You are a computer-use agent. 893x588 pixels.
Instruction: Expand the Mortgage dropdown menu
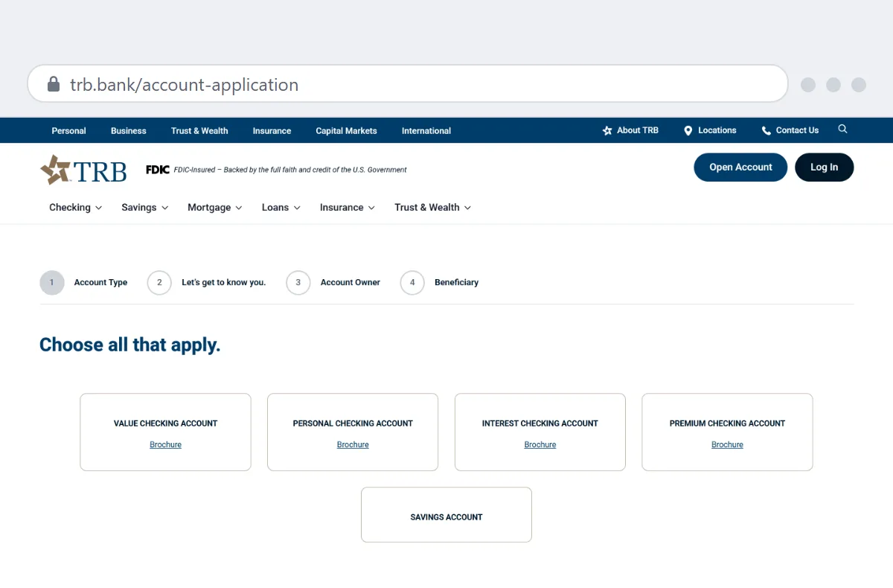pos(215,208)
